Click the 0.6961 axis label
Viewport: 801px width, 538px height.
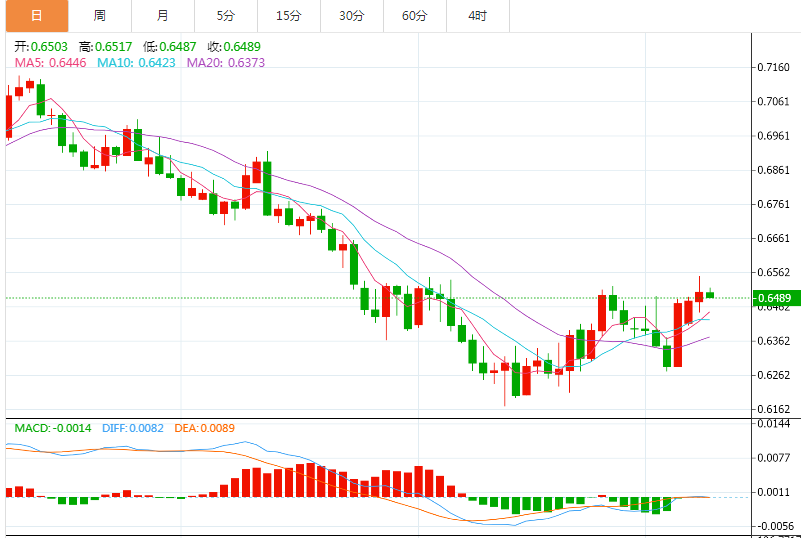(773, 136)
